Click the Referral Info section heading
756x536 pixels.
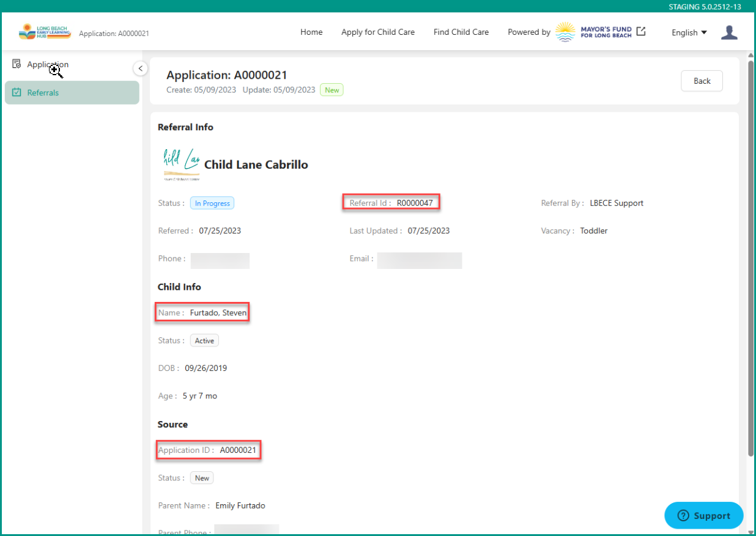click(186, 127)
